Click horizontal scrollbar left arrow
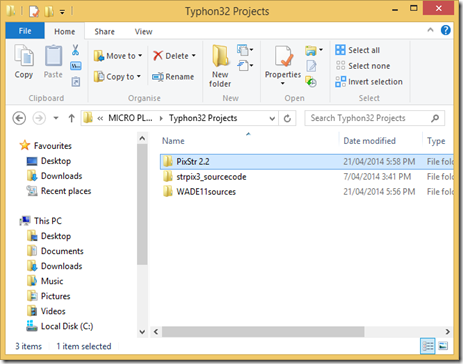The width and height of the screenshot is (463, 364). tap(156, 332)
